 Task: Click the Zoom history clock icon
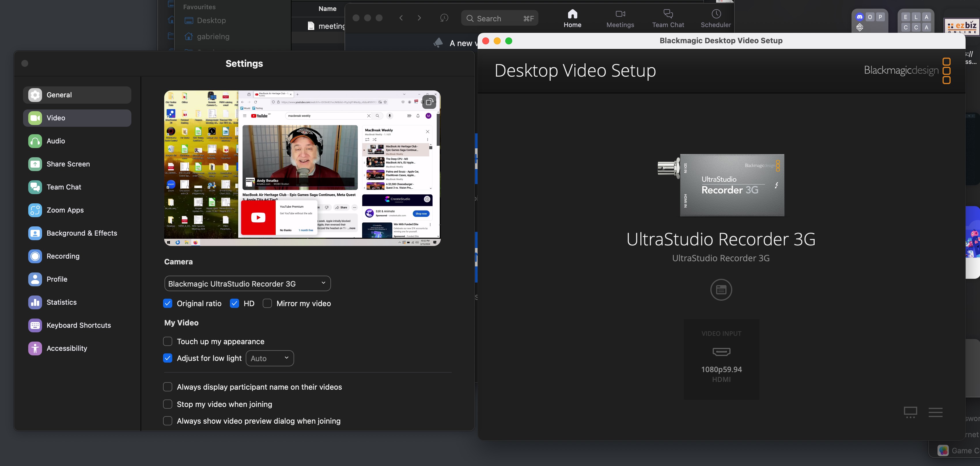[444, 18]
